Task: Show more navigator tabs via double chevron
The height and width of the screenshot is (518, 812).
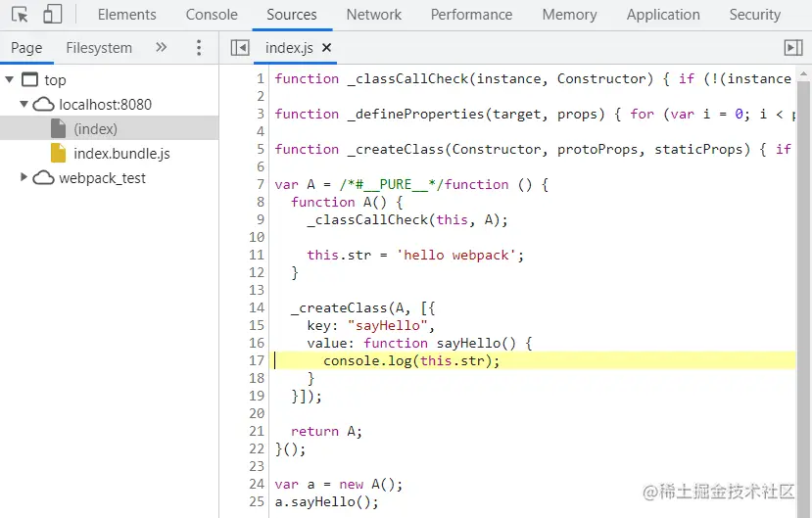Action: tap(161, 48)
